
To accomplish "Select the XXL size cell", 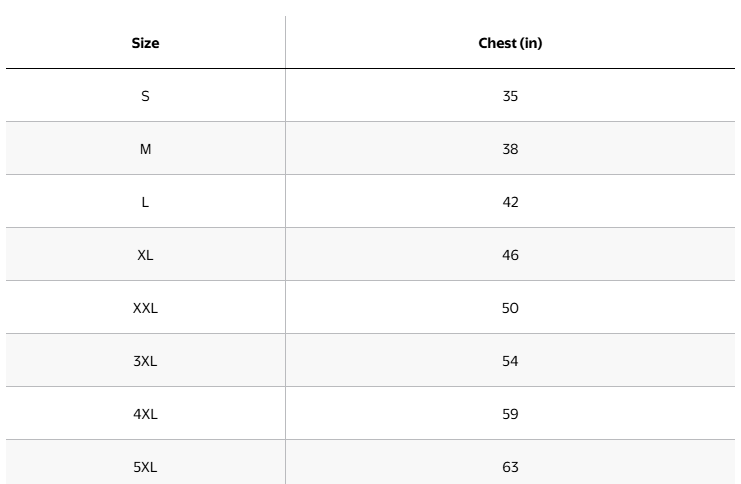I will (146, 308).
